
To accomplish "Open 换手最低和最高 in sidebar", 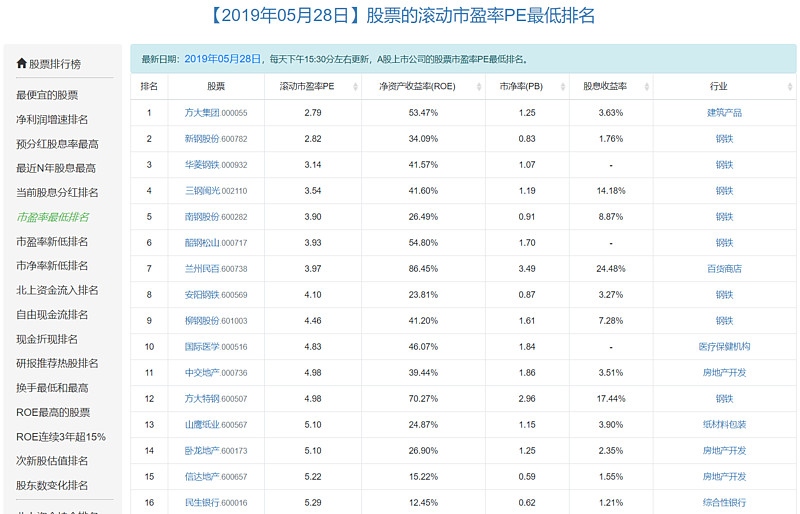I will (x=52, y=387).
